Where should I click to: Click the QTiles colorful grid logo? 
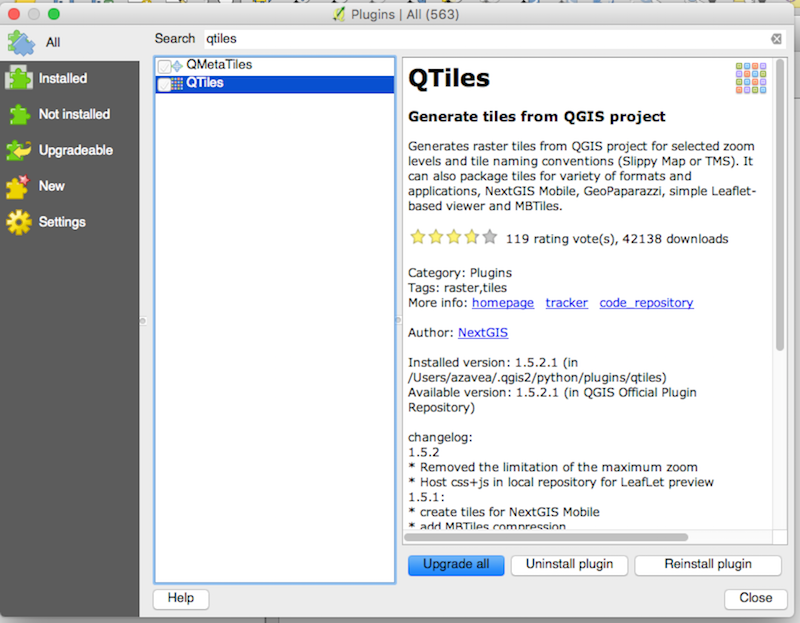click(x=751, y=78)
